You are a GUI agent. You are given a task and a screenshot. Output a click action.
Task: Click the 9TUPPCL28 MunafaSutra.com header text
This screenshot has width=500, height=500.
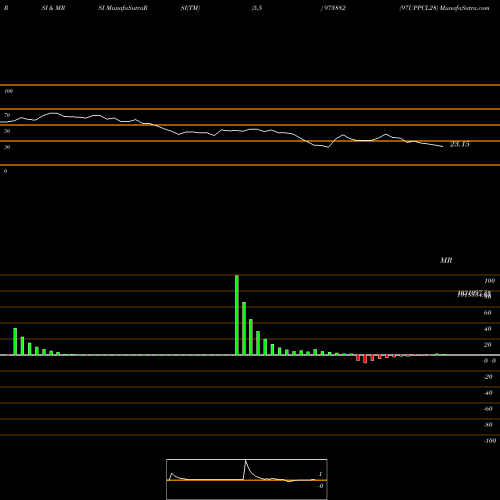444,8
